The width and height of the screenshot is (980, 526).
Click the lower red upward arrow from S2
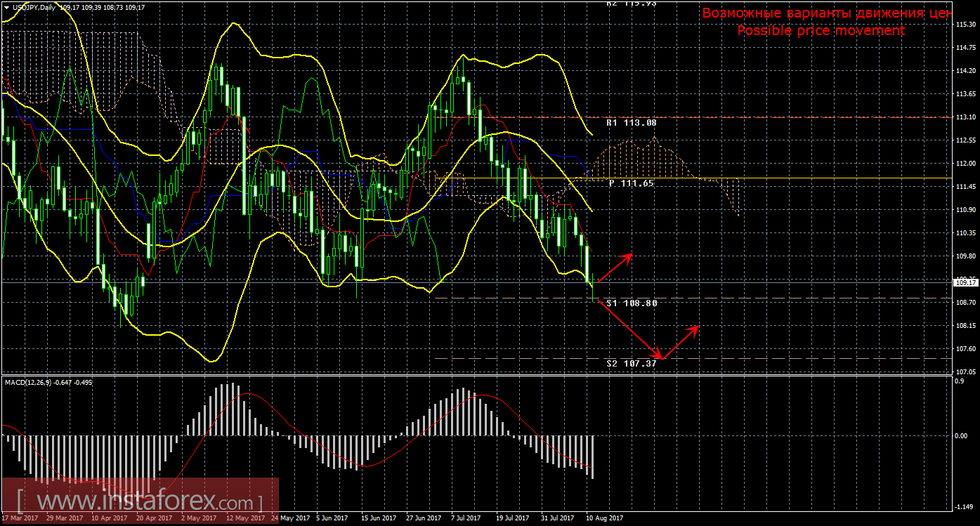(680, 342)
